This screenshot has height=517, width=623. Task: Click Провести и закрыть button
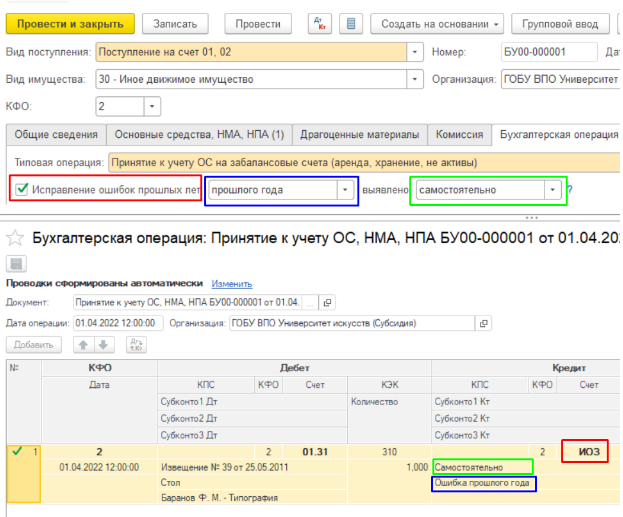[x=70, y=24]
